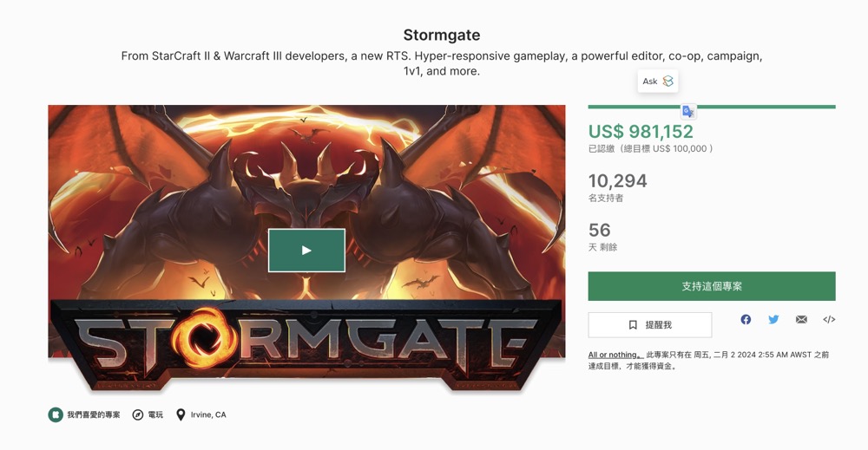868x450 pixels.
Task: Click the translate icon above the pledged amount
Action: [x=688, y=112]
